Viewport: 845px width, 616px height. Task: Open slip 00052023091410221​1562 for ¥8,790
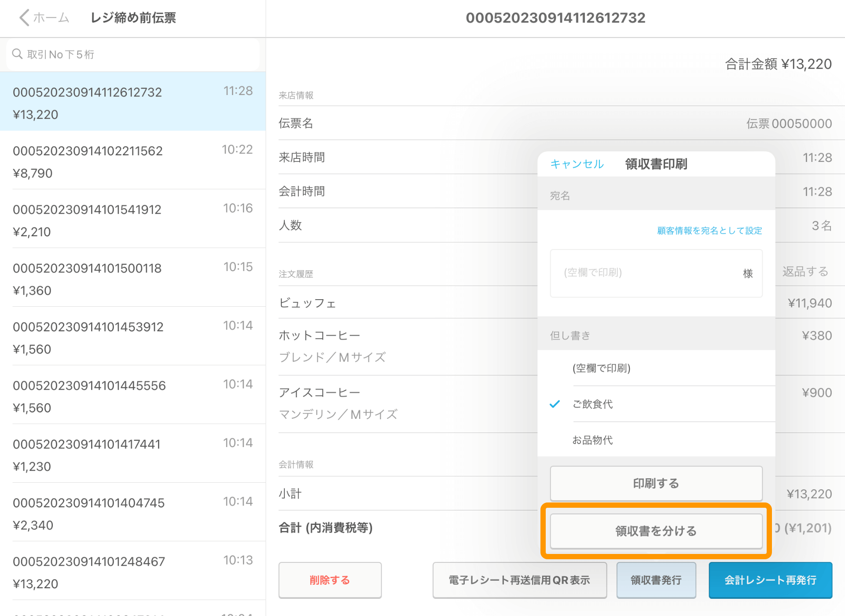point(133,160)
